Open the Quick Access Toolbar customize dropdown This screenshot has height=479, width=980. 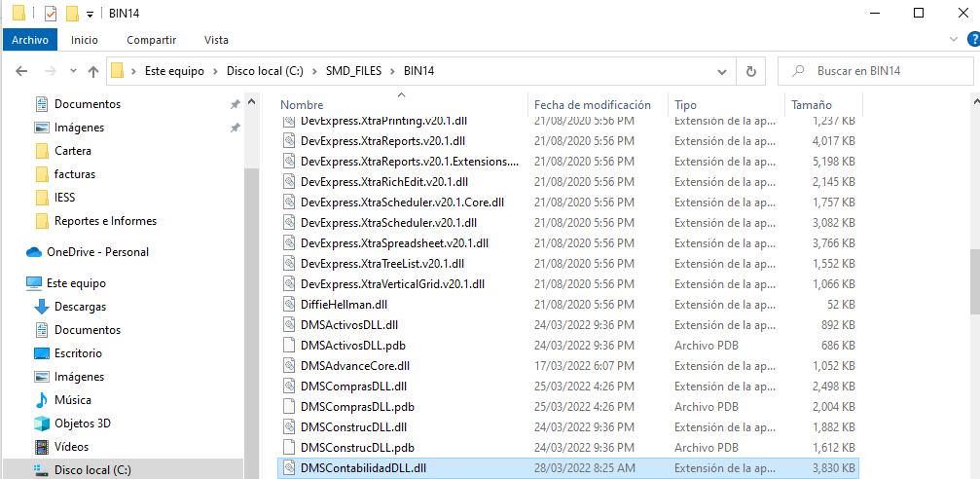pos(90,14)
